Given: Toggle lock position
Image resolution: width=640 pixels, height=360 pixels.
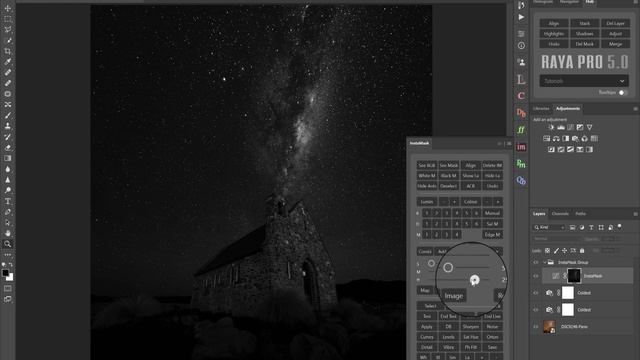Looking at the screenshot, I should tap(564, 251).
